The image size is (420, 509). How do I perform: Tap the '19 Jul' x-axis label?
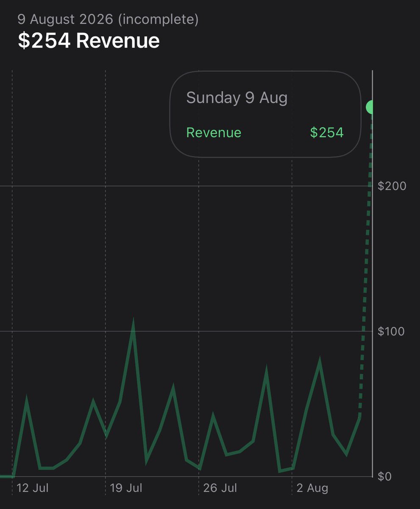point(126,488)
